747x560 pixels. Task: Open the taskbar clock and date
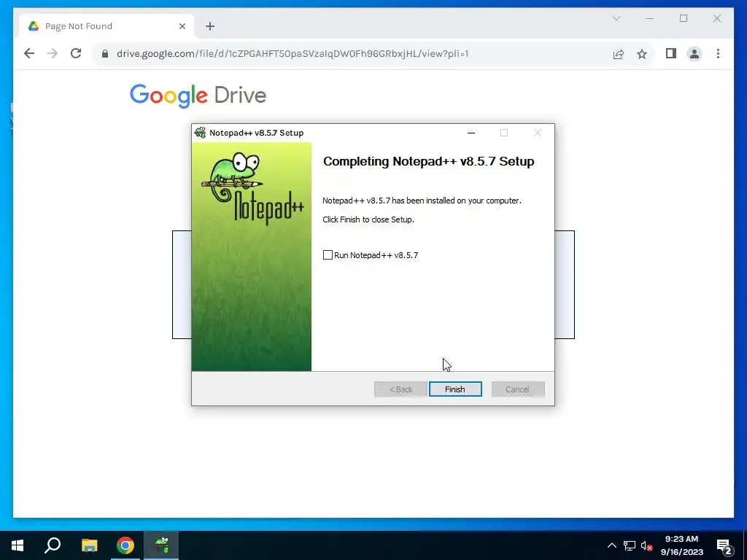[x=682, y=545]
